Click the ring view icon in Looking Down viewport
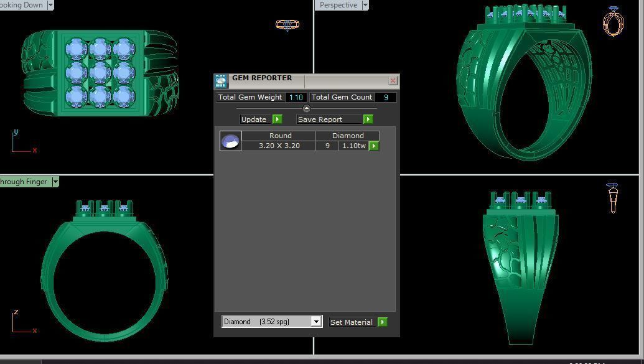This screenshot has width=644, height=364. tap(287, 25)
